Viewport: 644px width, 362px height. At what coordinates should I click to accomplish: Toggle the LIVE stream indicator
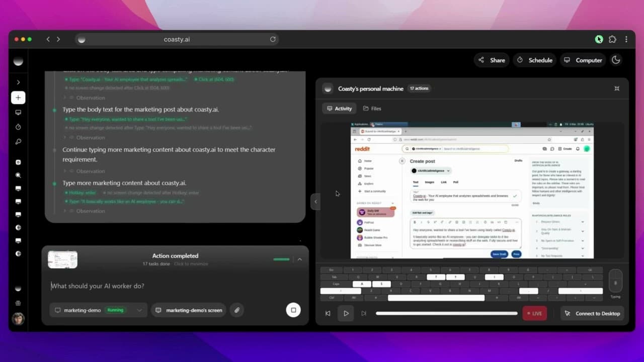click(x=534, y=313)
